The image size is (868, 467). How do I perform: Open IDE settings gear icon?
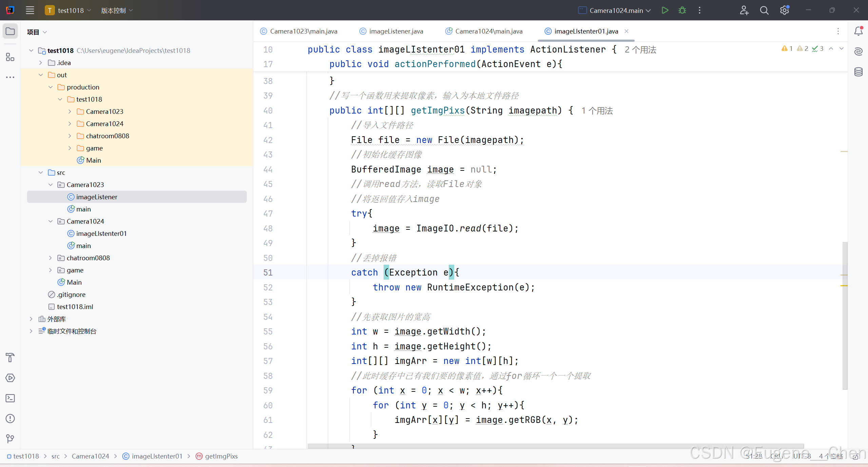[784, 10]
